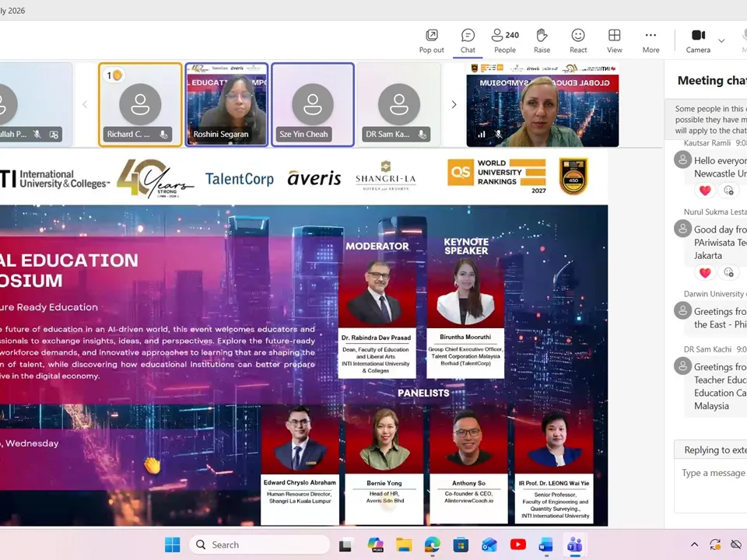Click heart reaction under Nurul Sukma's message
This screenshot has width=747, height=560.
click(705, 272)
